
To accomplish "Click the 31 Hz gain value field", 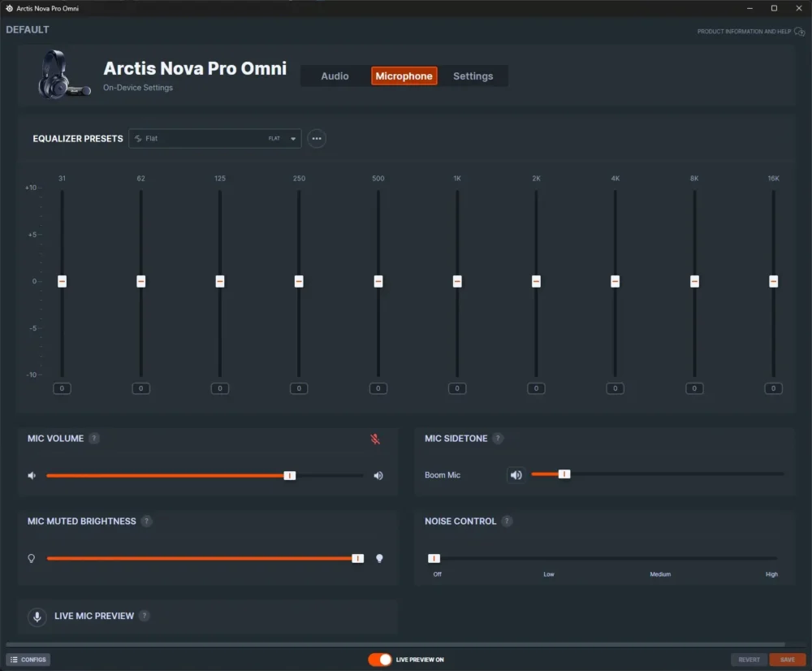I will click(x=63, y=388).
